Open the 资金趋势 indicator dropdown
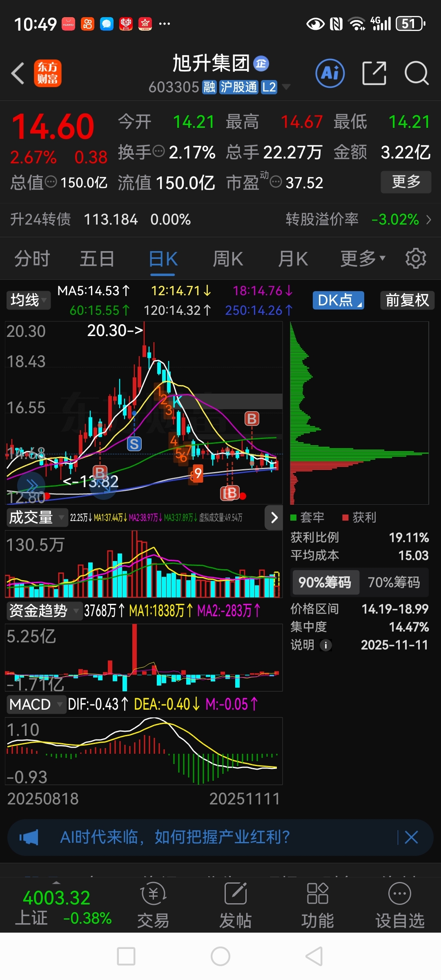The width and height of the screenshot is (441, 980). pos(44,611)
